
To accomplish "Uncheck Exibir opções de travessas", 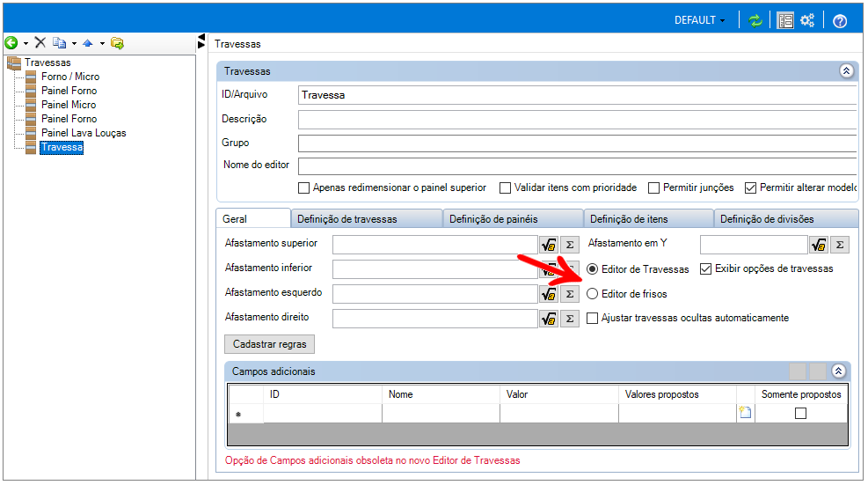I will click(x=706, y=269).
